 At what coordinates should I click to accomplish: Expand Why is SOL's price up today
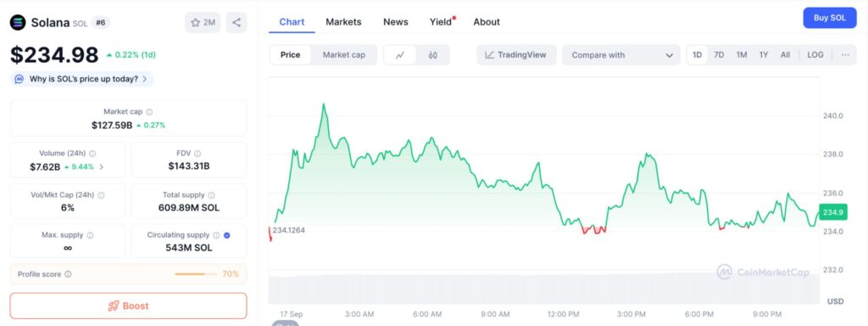tap(82, 79)
